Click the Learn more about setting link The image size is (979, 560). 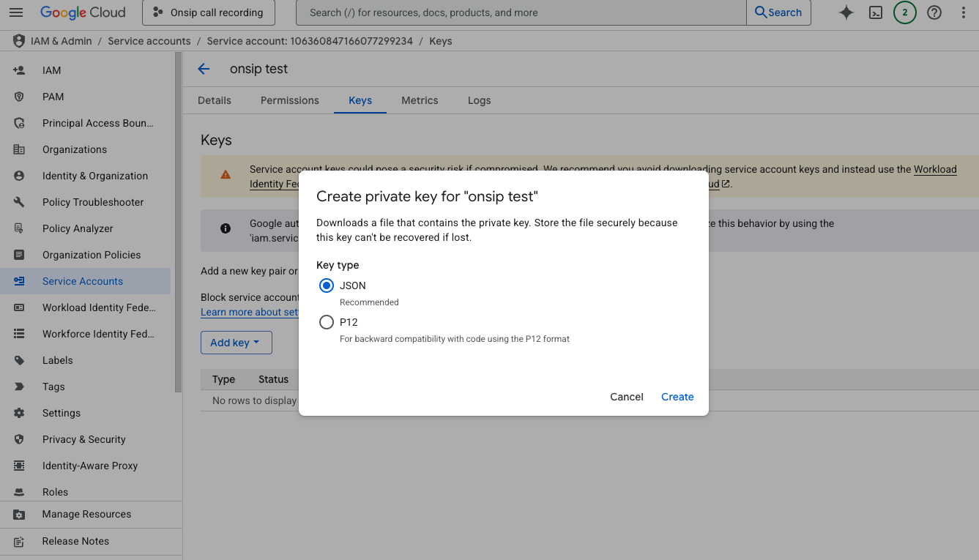(250, 312)
